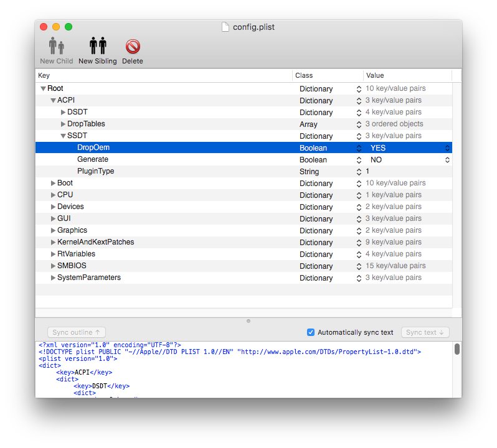Toggle Automatically sync text checkbox
This screenshot has width=497, height=448.
click(311, 332)
